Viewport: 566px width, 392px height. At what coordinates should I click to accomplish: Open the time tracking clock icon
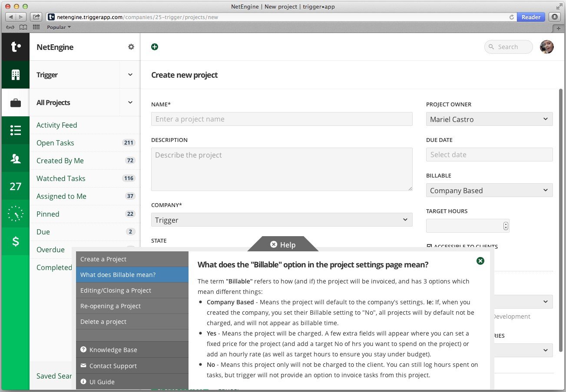click(x=16, y=214)
